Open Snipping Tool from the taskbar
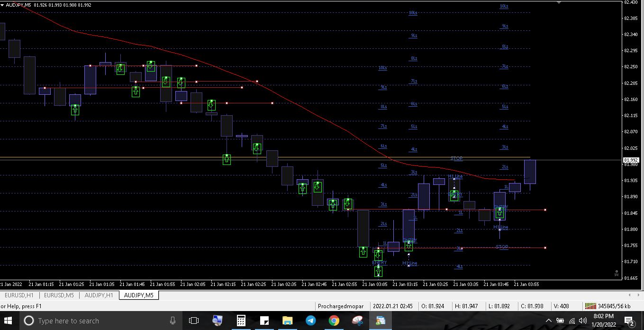This screenshot has width=644, height=330. coord(357,321)
